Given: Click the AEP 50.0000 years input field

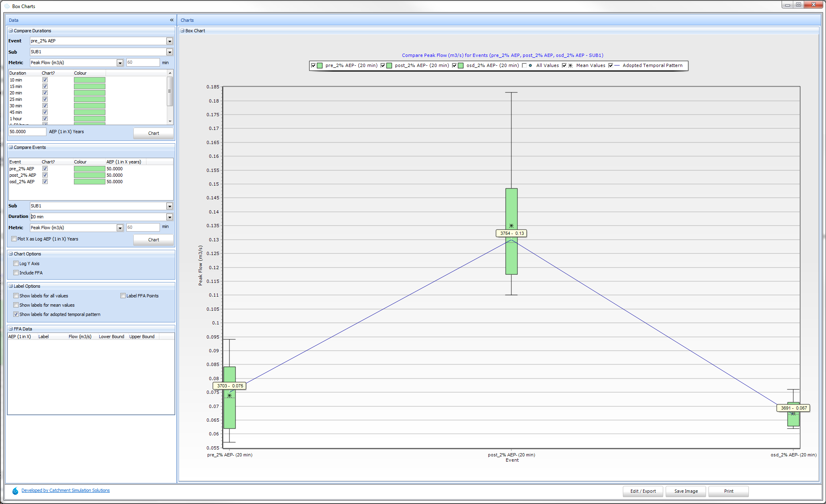Looking at the screenshot, I should pyautogui.click(x=27, y=132).
